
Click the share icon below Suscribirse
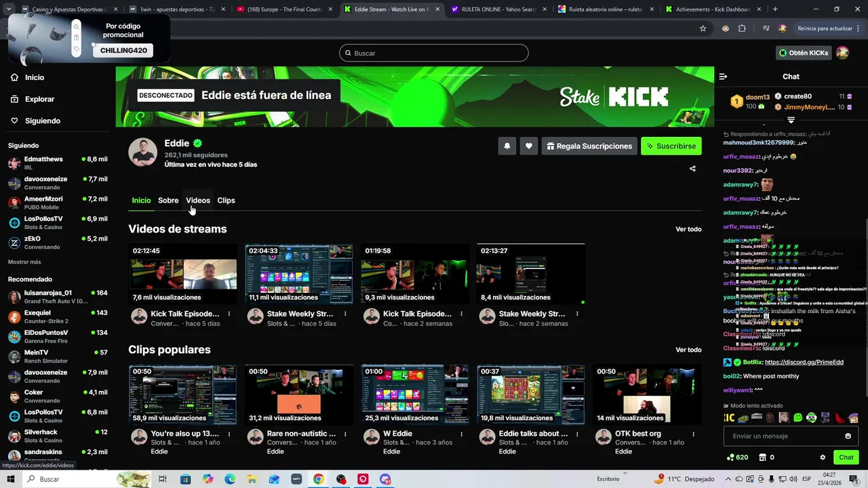pos(692,169)
